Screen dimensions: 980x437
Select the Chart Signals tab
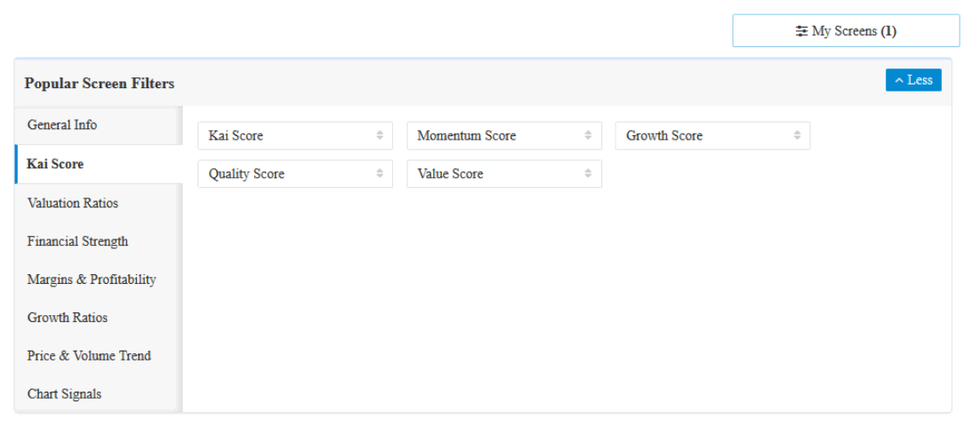[x=64, y=394]
